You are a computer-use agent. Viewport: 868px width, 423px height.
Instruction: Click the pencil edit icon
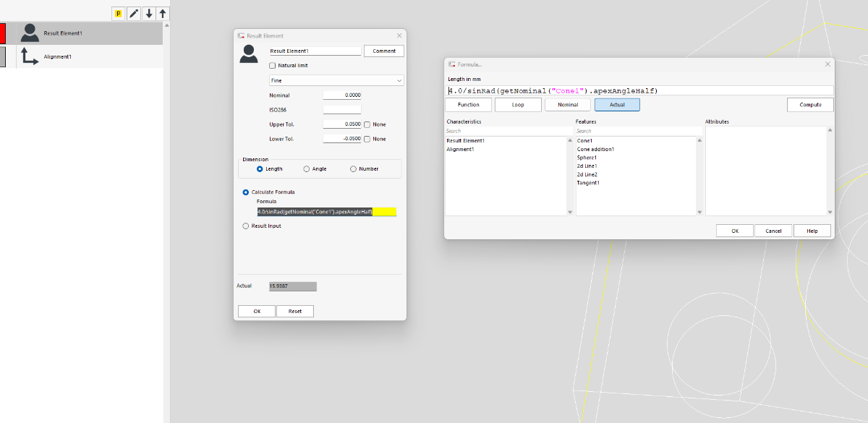click(x=134, y=14)
